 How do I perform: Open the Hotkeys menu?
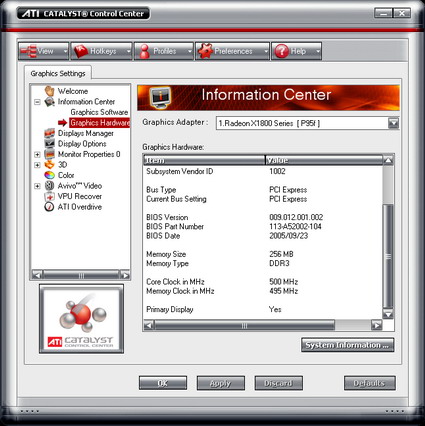click(x=101, y=51)
